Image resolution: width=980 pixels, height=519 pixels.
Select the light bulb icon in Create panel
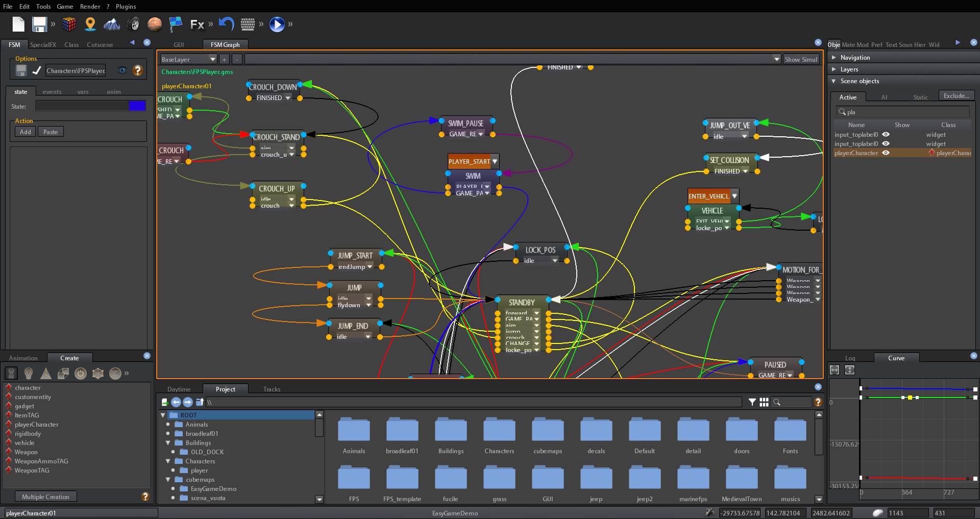(x=29, y=373)
